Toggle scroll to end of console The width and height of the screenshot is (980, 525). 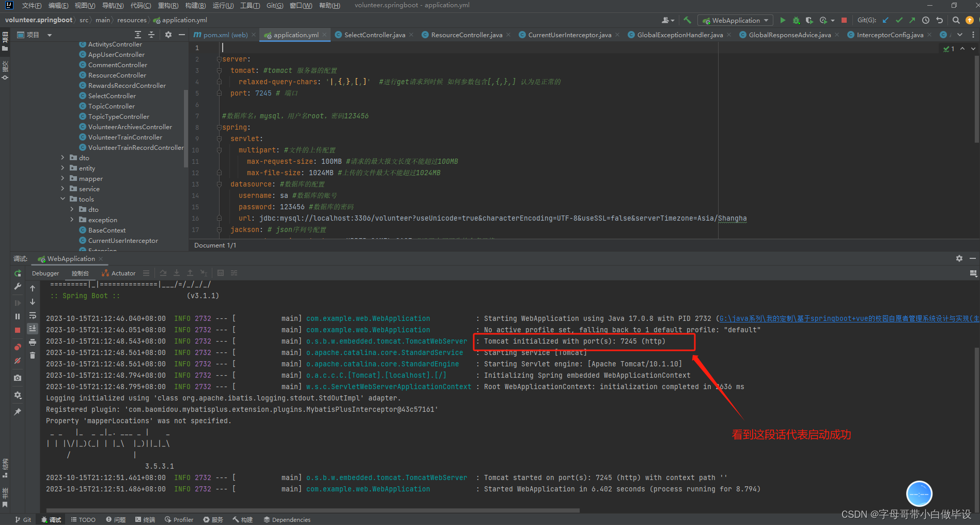(x=33, y=329)
